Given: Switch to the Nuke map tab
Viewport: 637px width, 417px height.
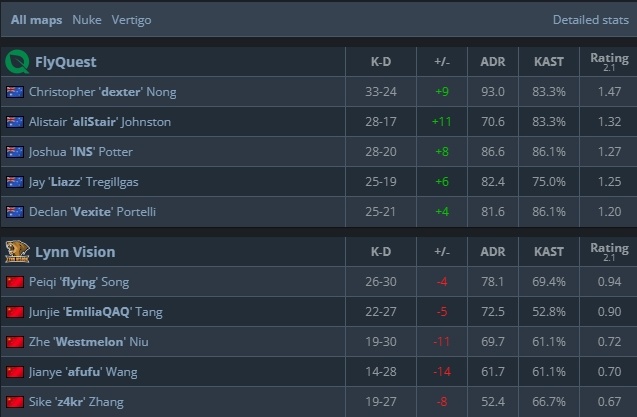Looking at the screenshot, I should click(x=87, y=20).
